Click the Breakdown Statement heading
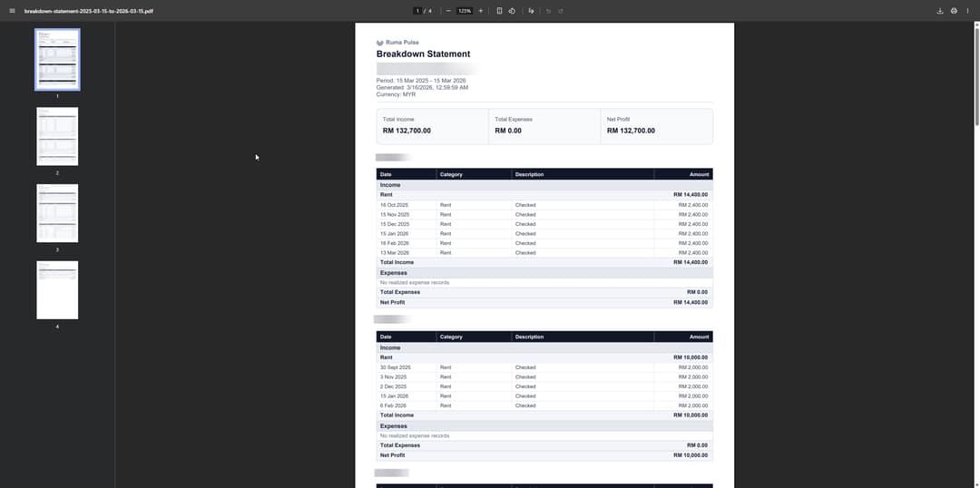This screenshot has height=488, width=980. click(423, 54)
